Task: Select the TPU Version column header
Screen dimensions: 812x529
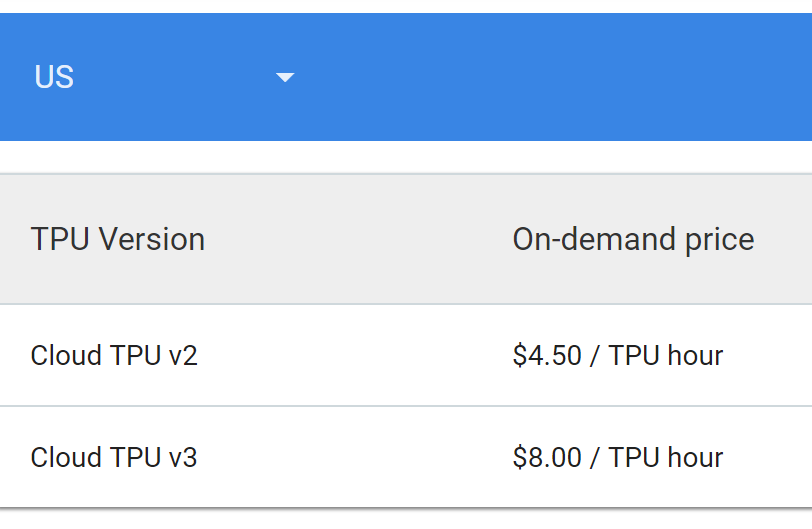Action: click(x=118, y=239)
